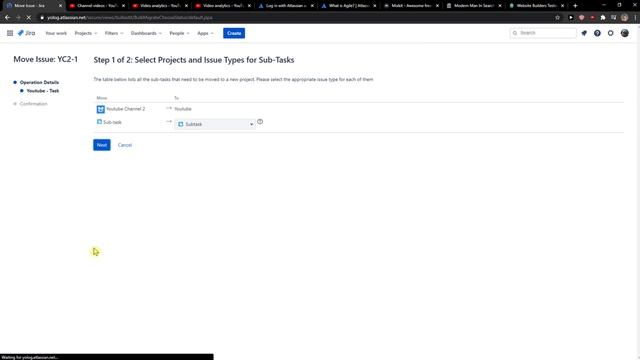
Task: Stop loading the page
Action: click(x=29, y=18)
